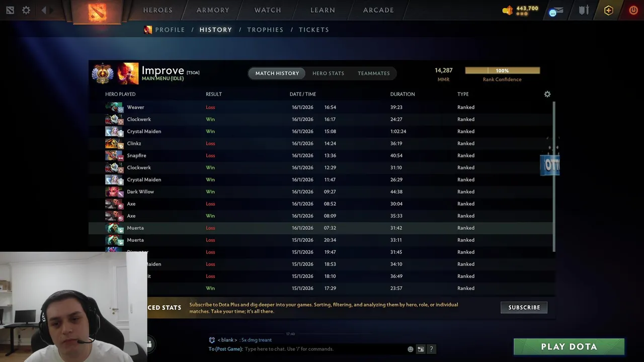Click the HERO PLAYED column header
The image size is (644, 362).
120,94
